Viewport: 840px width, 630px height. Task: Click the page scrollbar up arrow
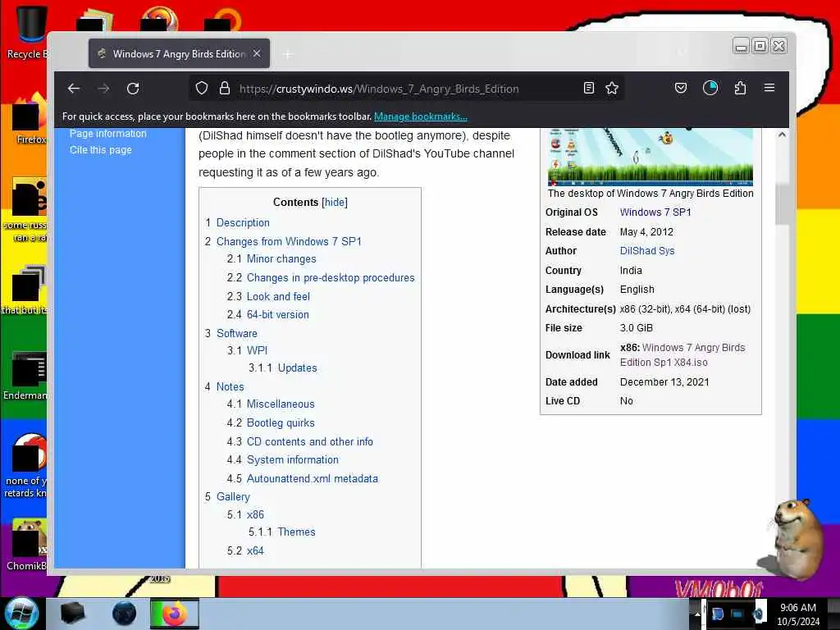[x=782, y=135]
